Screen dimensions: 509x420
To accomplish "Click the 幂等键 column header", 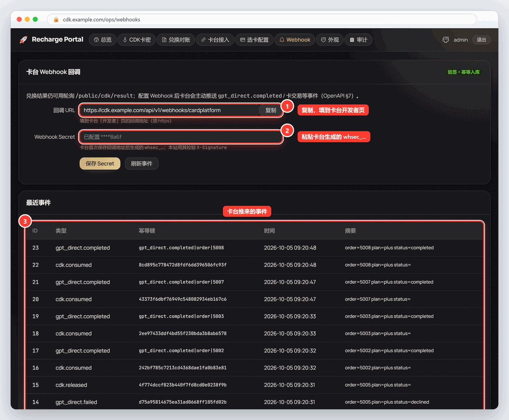I will (147, 231).
